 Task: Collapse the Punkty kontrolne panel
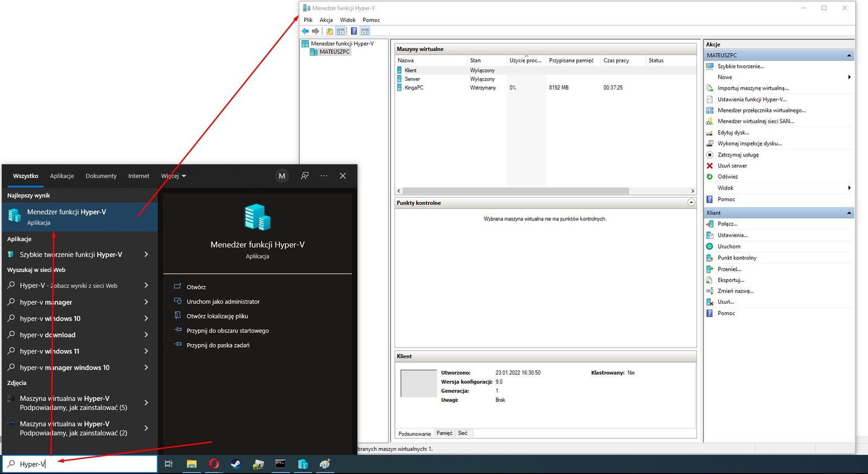(x=691, y=203)
